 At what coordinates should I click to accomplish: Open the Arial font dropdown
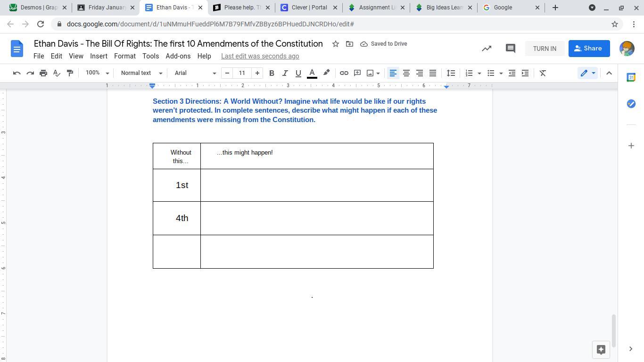click(x=195, y=73)
